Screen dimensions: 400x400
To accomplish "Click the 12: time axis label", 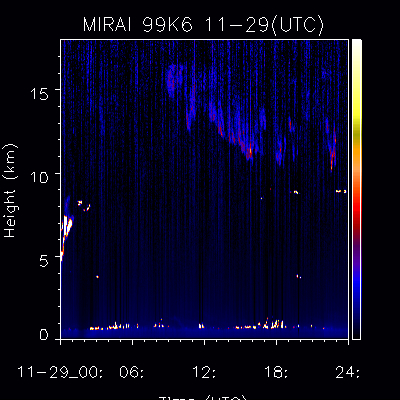I will [204, 372].
